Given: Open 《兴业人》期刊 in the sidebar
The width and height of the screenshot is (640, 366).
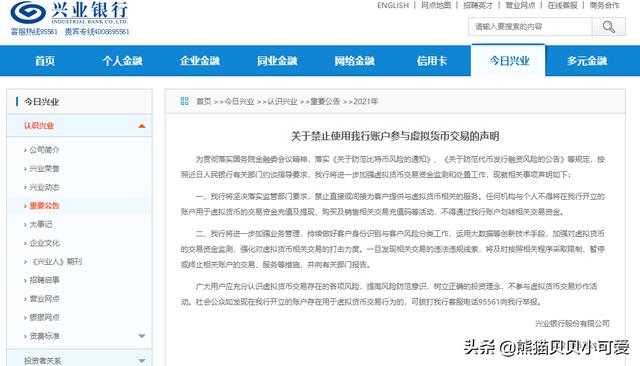Looking at the screenshot, I should [x=56, y=262].
